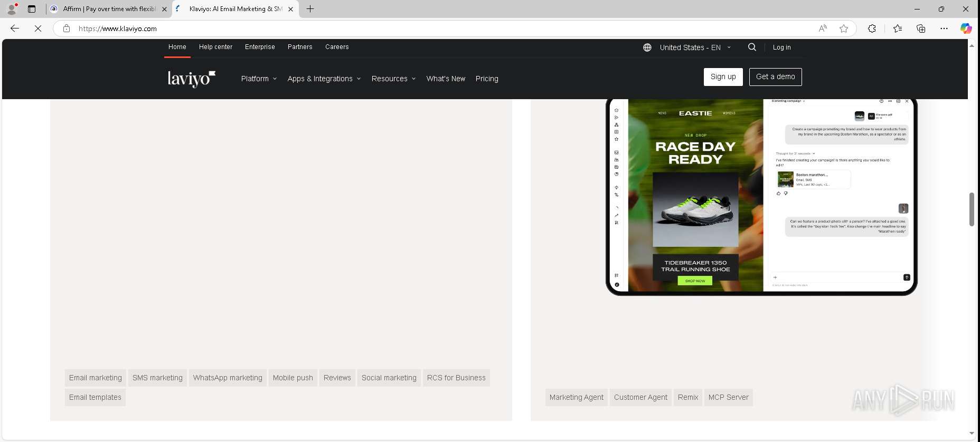Click the Log in link
This screenshot has height=442, width=980.
[x=781, y=47]
